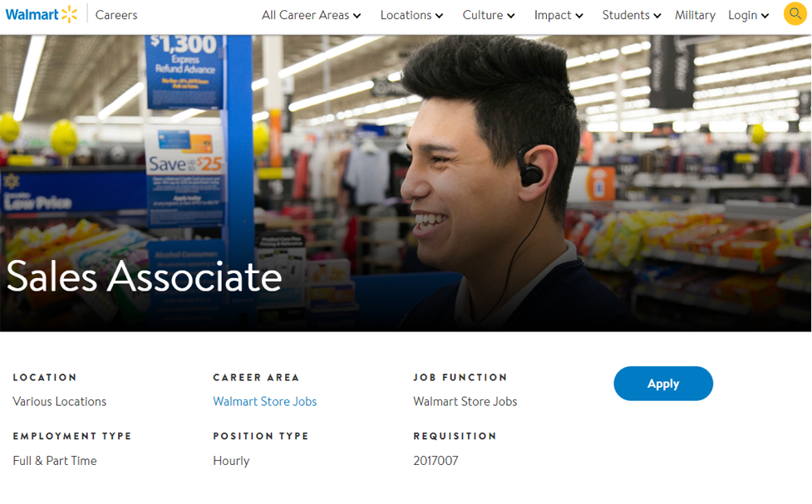Open the All Career Areas menu
The height and width of the screenshot is (504, 812).
tap(306, 15)
